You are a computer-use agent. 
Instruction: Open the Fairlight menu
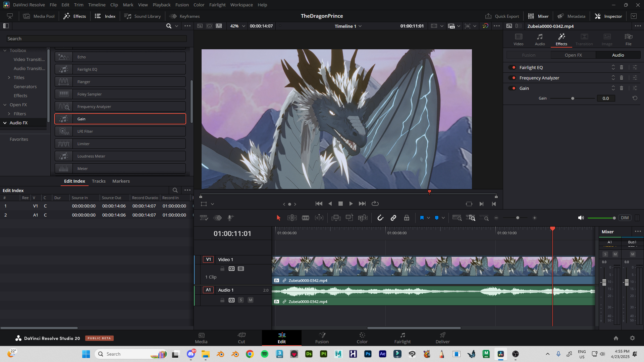(217, 5)
